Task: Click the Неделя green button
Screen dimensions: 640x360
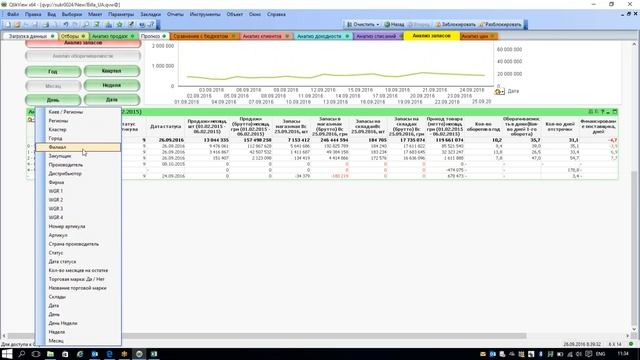Action: 111,85
